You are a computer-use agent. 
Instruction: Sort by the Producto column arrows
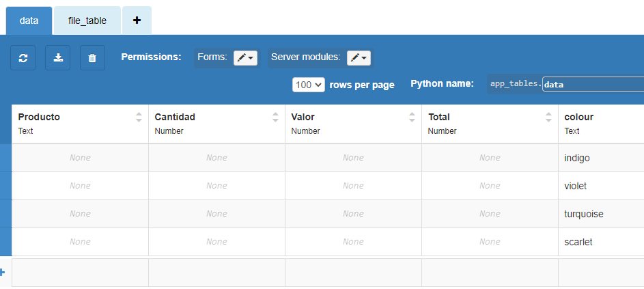pos(139,117)
